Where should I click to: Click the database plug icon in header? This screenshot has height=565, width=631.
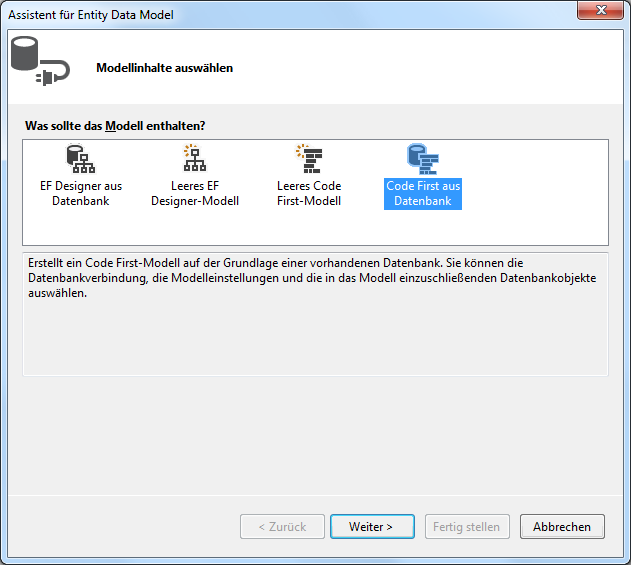tap(39, 63)
